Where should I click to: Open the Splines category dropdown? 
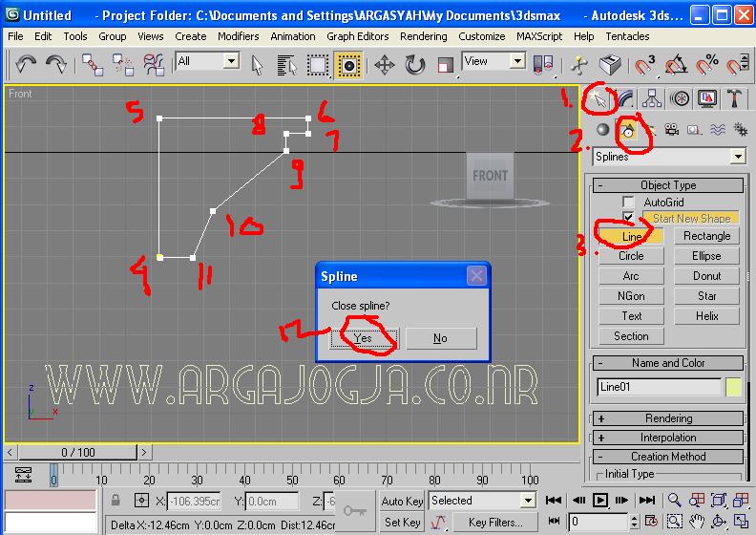pyautogui.click(x=669, y=157)
